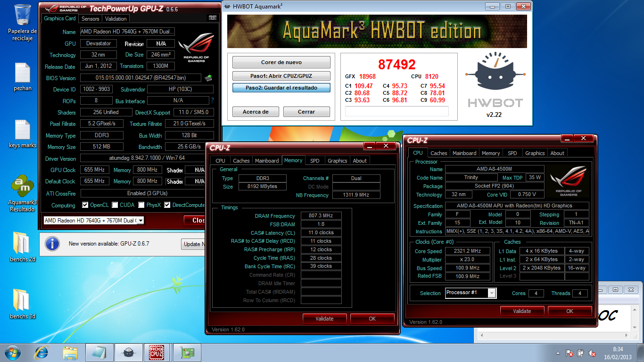Click the Acerca de button

(256, 112)
